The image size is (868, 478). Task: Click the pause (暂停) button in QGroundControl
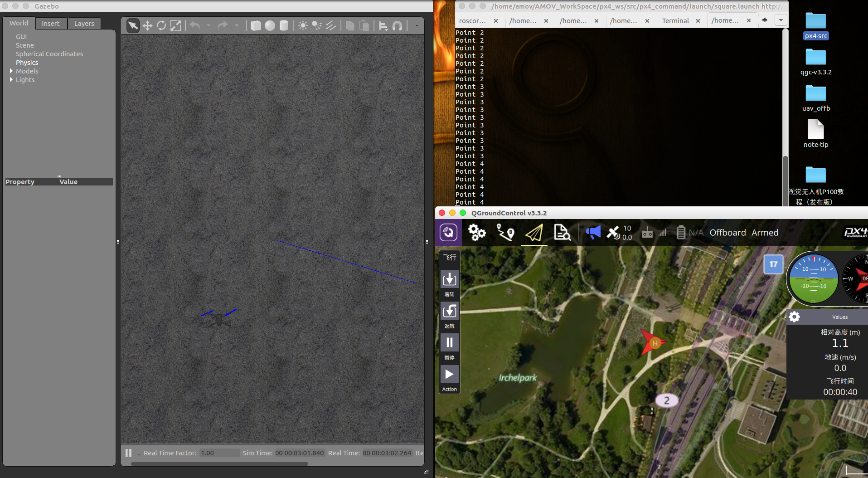(x=450, y=348)
